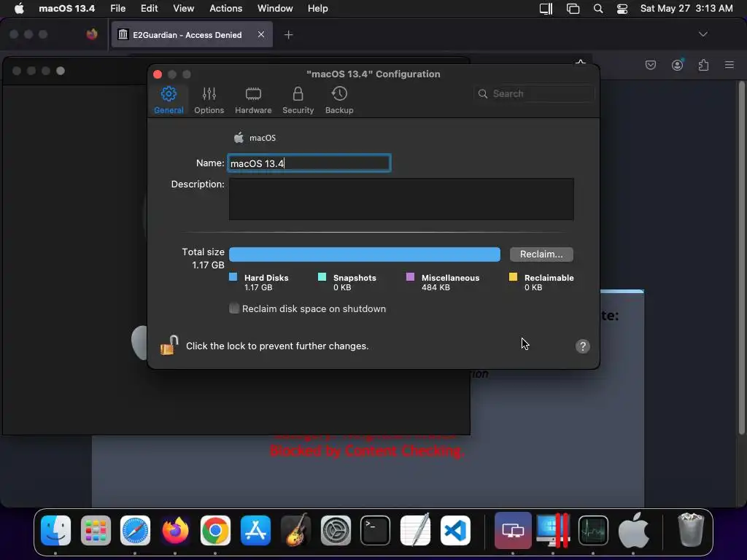747x560 pixels.
Task: Open Parallels Desktop from the Dock
Action: tap(553, 531)
